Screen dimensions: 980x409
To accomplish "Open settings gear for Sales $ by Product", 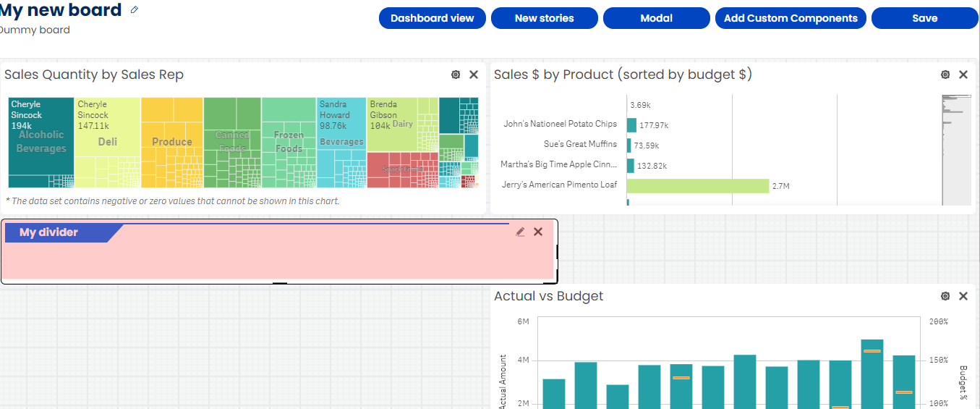I will [945, 75].
